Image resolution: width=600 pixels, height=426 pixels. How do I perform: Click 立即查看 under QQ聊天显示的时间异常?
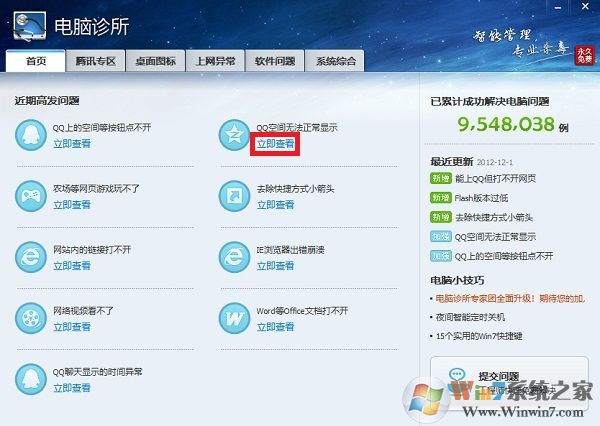point(72,388)
